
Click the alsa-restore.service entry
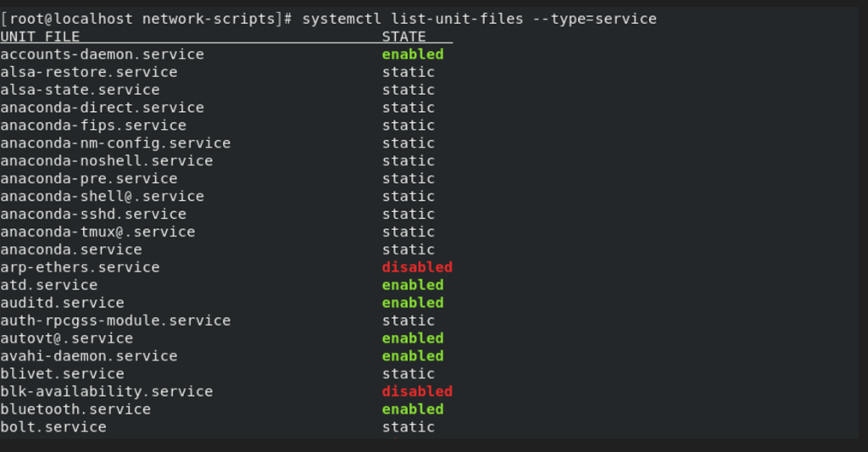coord(88,72)
